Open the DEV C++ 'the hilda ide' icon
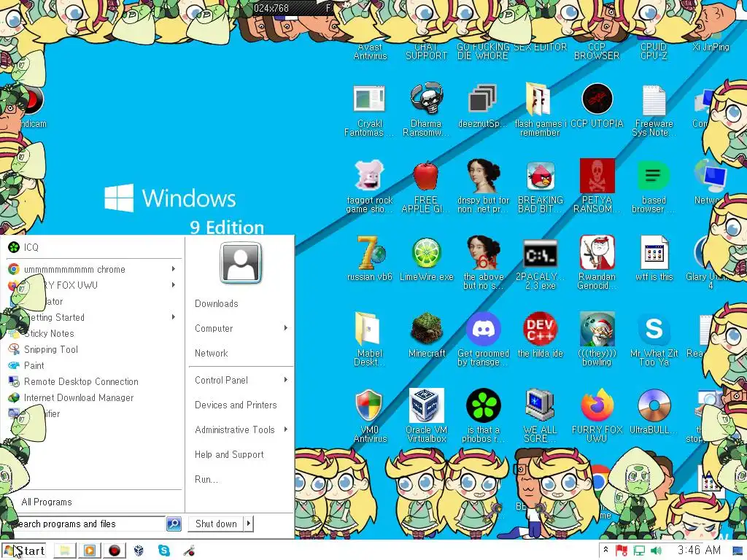Viewport: 747px width, 560px height. click(x=540, y=329)
